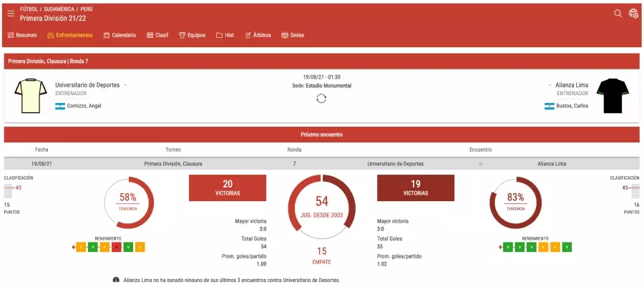Click the Encuentro column header
Image resolution: width=644 pixels, height=287 pixels.
click(x=481, y=150)
